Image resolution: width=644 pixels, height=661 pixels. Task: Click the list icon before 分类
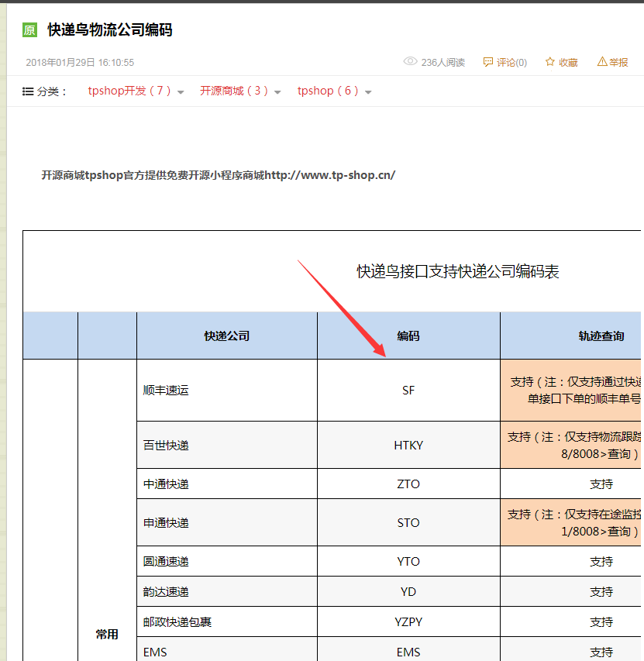click(x=28, y=91)
